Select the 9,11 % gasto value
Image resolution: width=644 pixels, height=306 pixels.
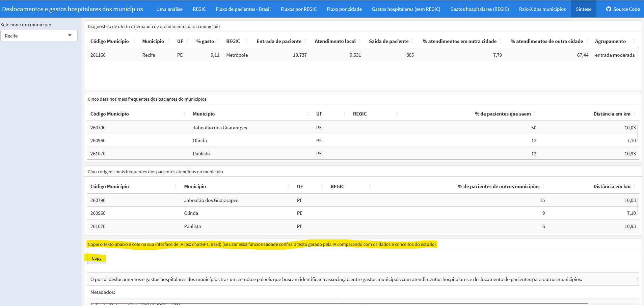tap(215, 55)
